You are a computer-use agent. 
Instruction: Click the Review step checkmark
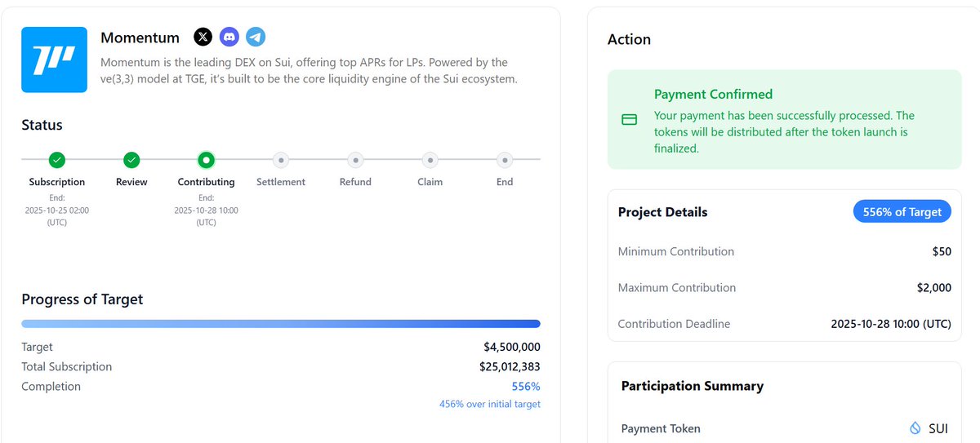pyautogui.click(x=131, y=160)
